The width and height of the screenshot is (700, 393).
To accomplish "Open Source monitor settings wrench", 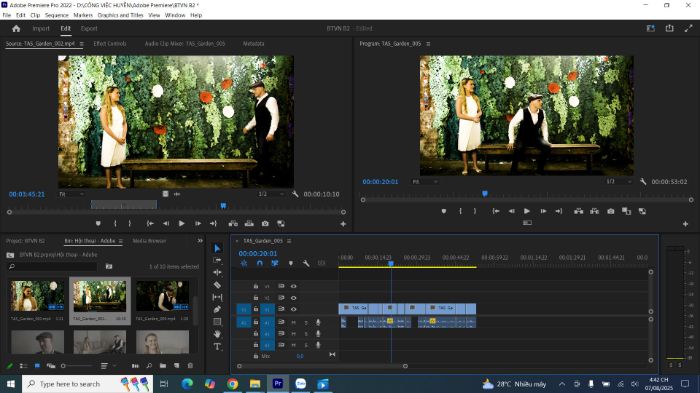I will click(295, 194).
